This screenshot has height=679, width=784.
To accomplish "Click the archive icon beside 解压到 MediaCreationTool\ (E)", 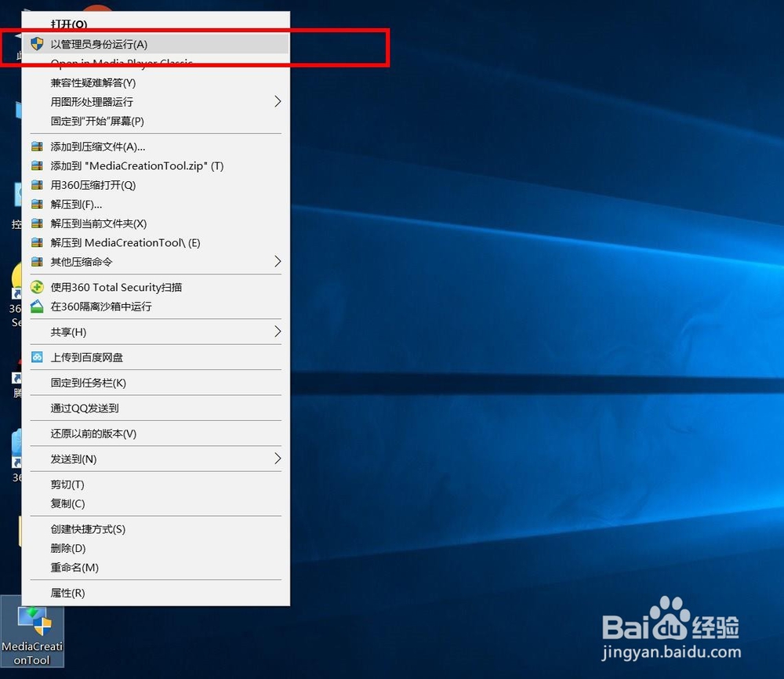I will pyautogui.click(x=37, y=242).
